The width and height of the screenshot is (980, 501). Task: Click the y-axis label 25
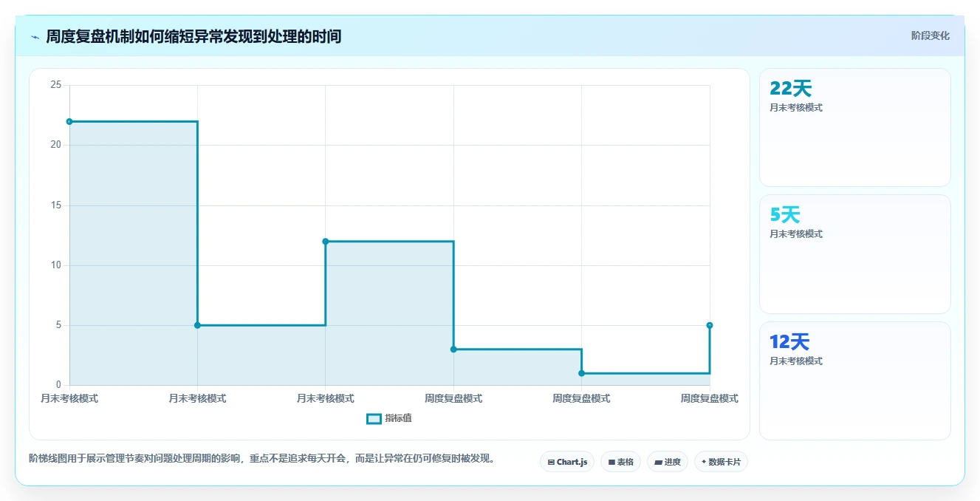[x=55, y=85]
